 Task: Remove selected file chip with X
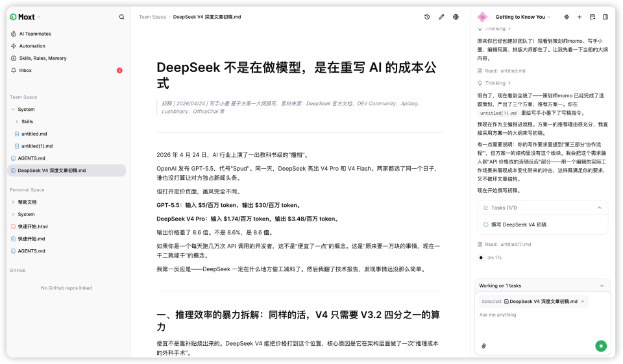[583, 302]
